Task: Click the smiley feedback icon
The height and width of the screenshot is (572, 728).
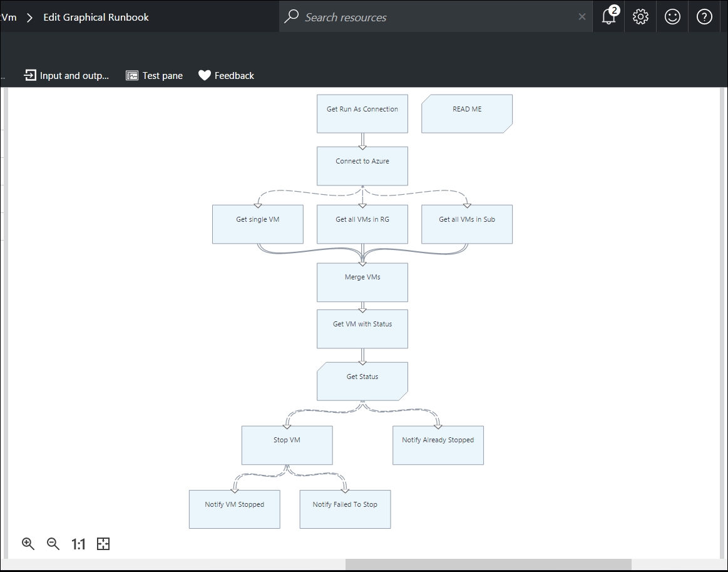Action: point(672,17)
